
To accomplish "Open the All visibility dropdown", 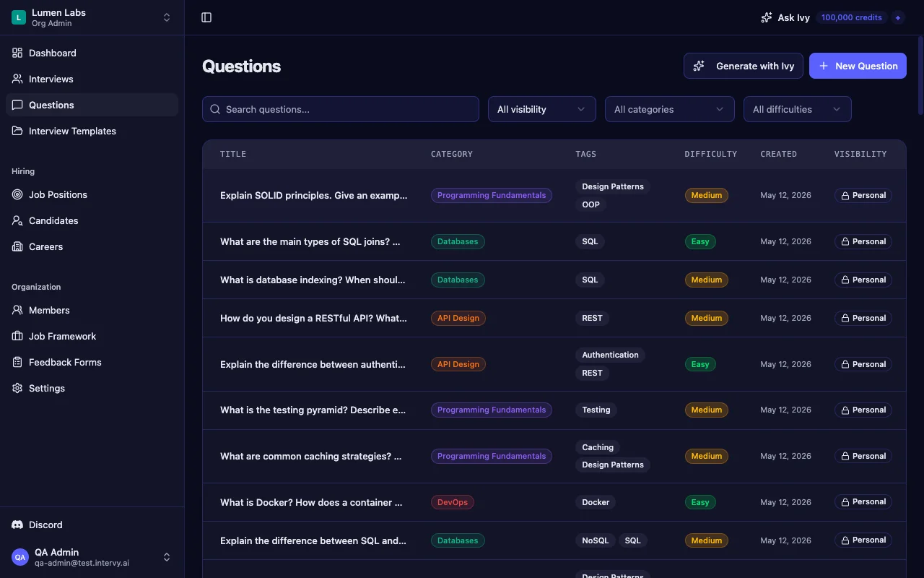I will click(542, 109).
